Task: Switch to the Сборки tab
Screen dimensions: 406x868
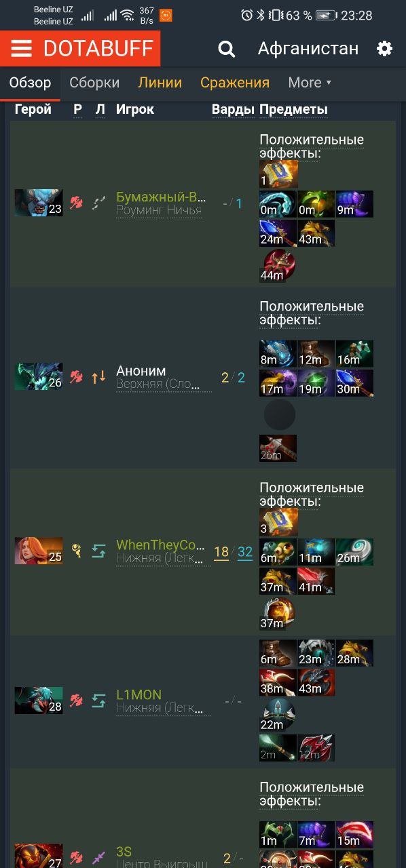Action: (94, 83)
